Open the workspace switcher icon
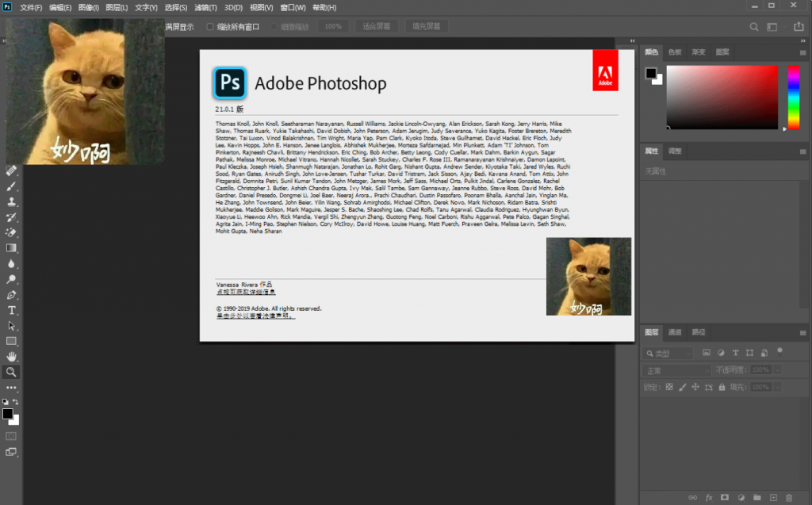 [772, 27]
